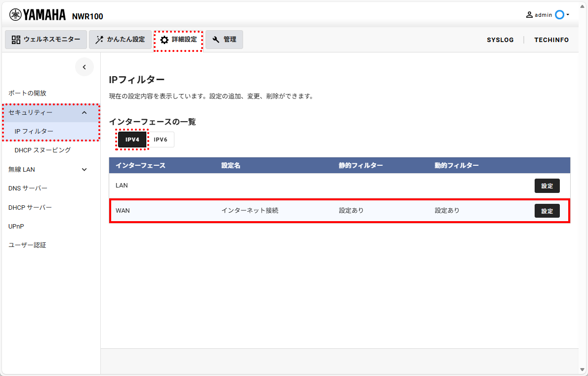Image resolution: width=588 pixels, height=376 pixels.
Task: Collapse the sidebar with the chevron button
Action: coord(84,67)
